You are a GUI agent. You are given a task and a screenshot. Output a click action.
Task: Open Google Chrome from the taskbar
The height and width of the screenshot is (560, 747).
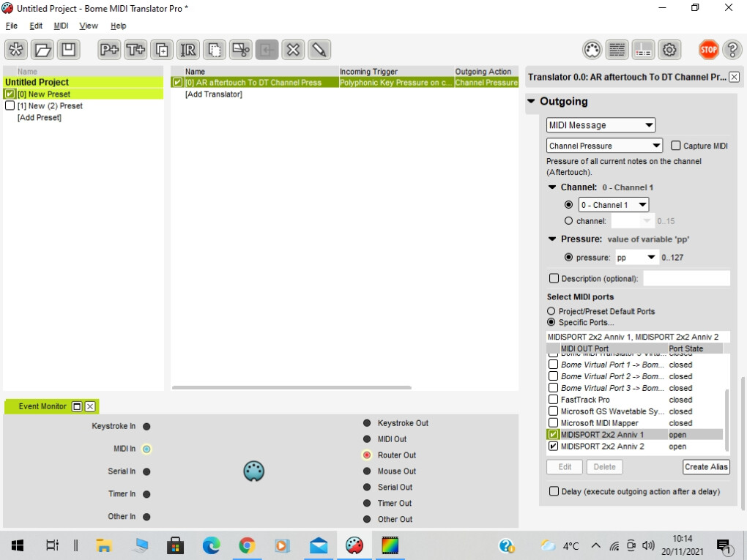(247, 545)
